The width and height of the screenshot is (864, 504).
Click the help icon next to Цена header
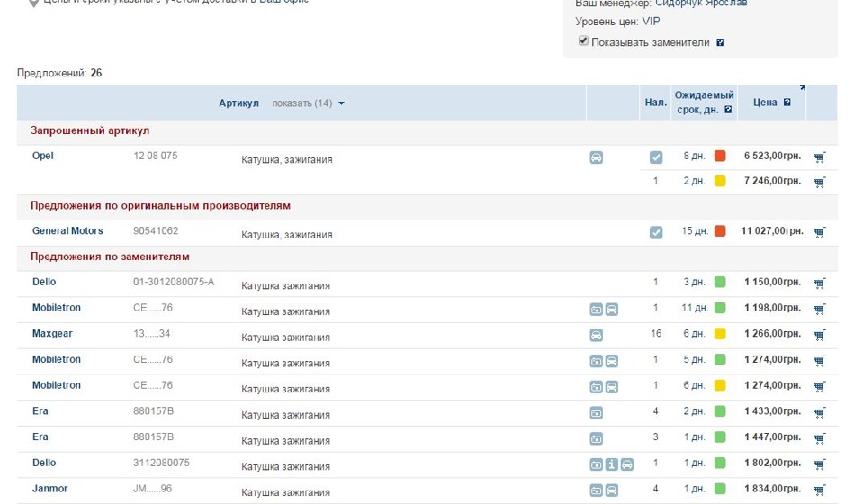click(x=787, y=102)
